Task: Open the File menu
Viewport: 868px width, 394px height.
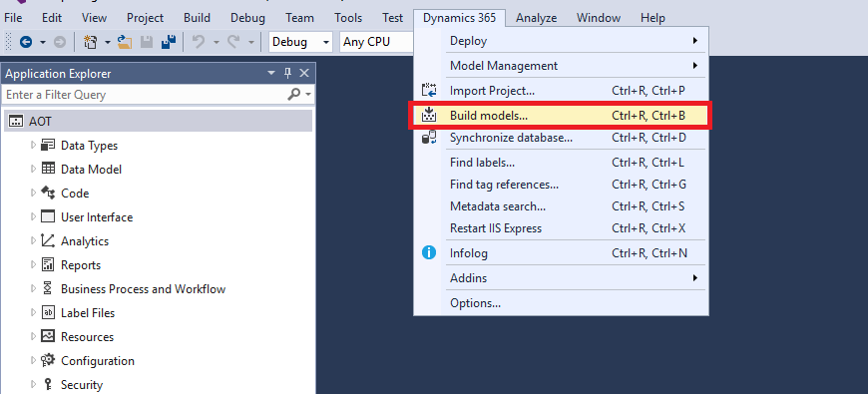Action: 13,18
